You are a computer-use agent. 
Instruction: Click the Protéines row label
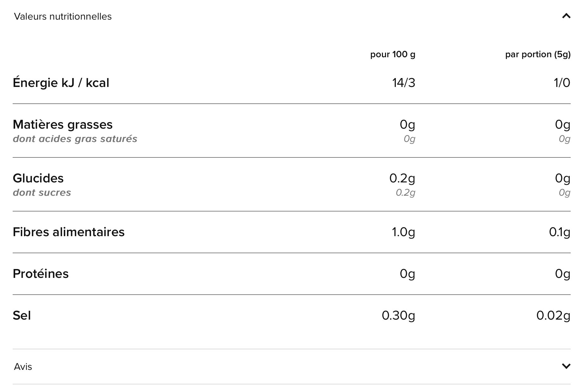(40, 274)
